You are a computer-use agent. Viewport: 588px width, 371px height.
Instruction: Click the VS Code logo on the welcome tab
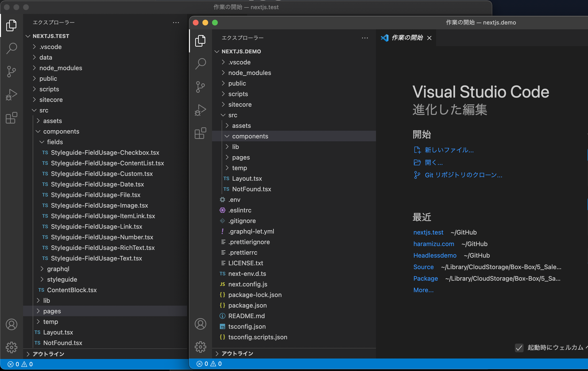385,37
